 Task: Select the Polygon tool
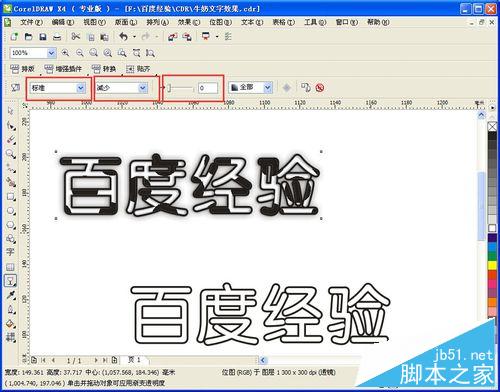click(10, 225)
